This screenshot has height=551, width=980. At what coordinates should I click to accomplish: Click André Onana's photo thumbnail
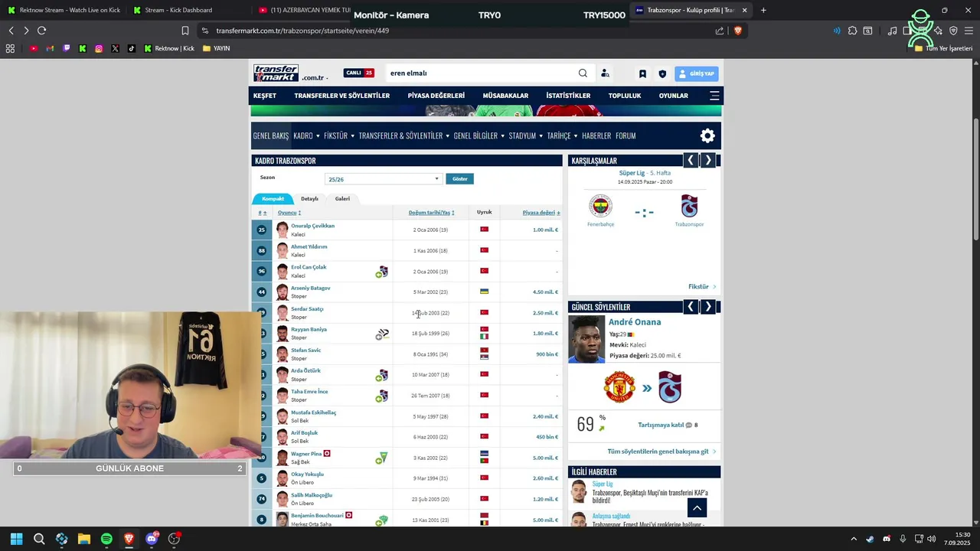tap(586, 339)
